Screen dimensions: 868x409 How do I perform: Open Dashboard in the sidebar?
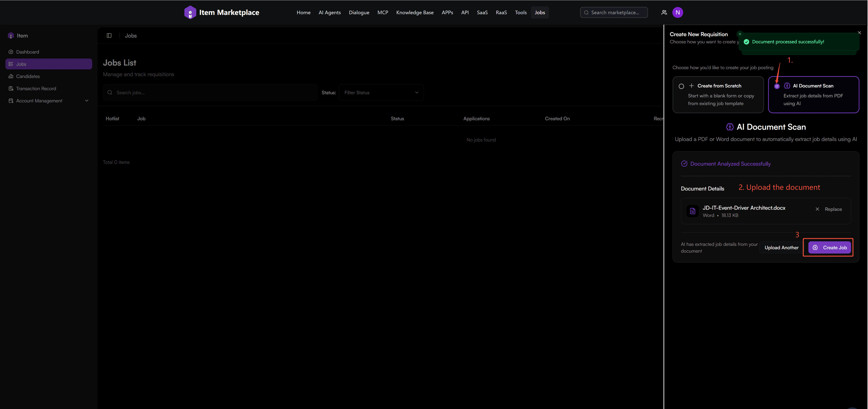tap(28, 52)
